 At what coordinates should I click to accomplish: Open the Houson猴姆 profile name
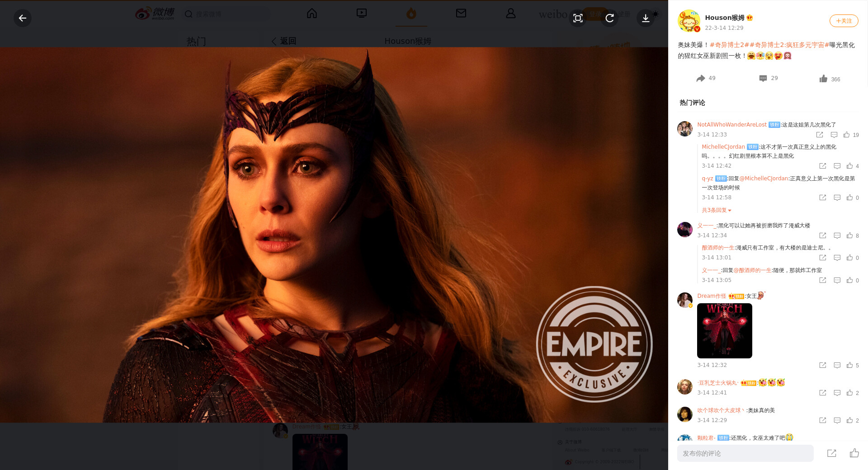(x=724, y=18)
